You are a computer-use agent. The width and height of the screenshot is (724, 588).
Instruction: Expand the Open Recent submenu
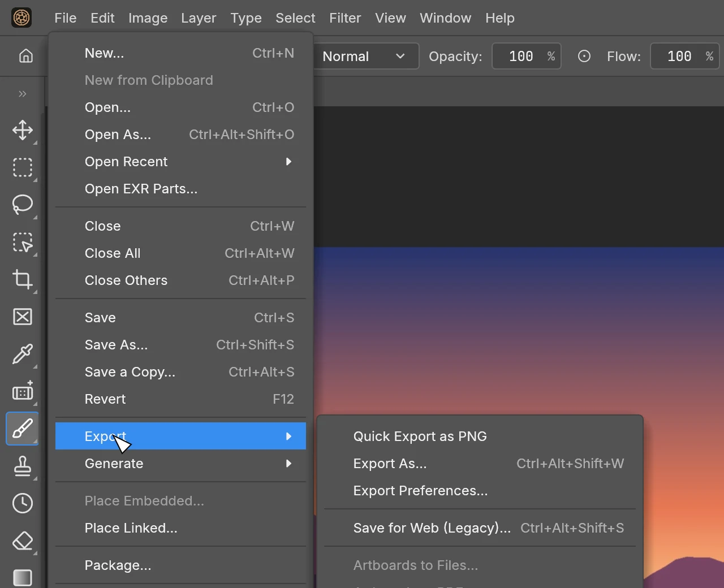pos(180,162)
